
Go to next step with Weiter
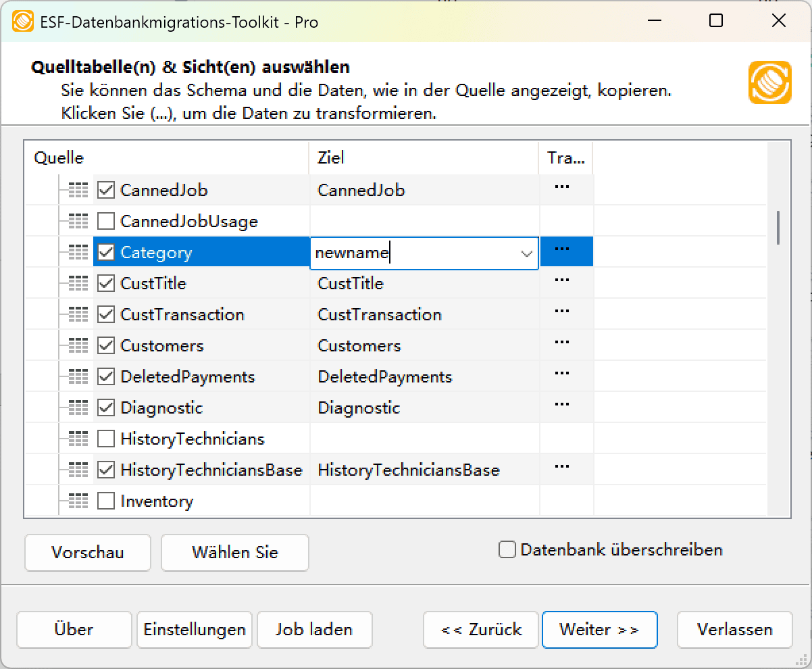(x=599, y=630)
